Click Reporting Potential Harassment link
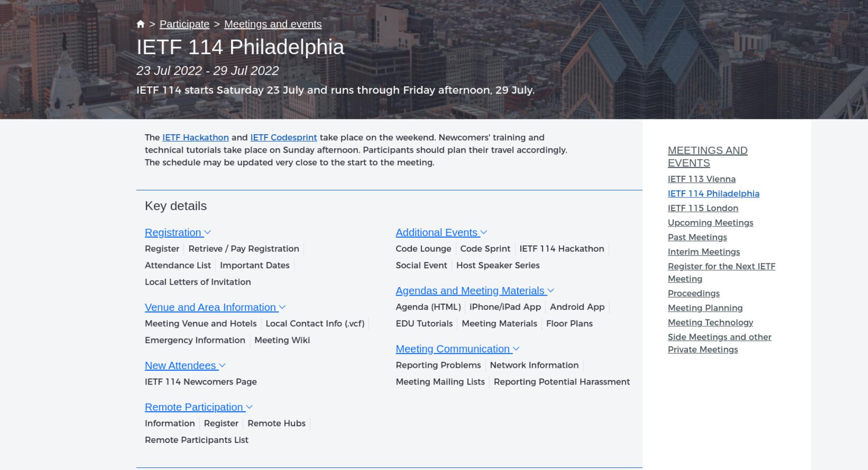Image resolution: width=868 pixels, height=470 pixels. click(x=561, y=382)
